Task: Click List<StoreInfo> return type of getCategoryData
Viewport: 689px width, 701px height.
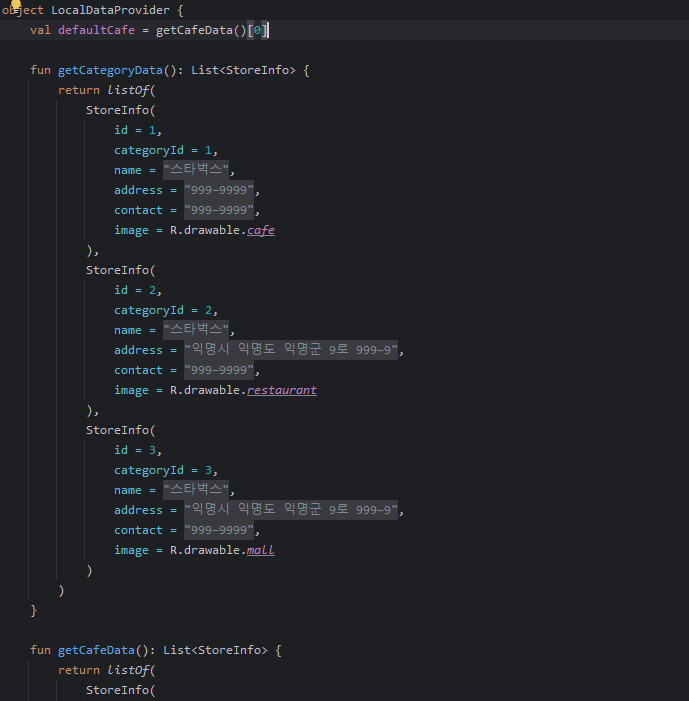Action: coord(243,70)
